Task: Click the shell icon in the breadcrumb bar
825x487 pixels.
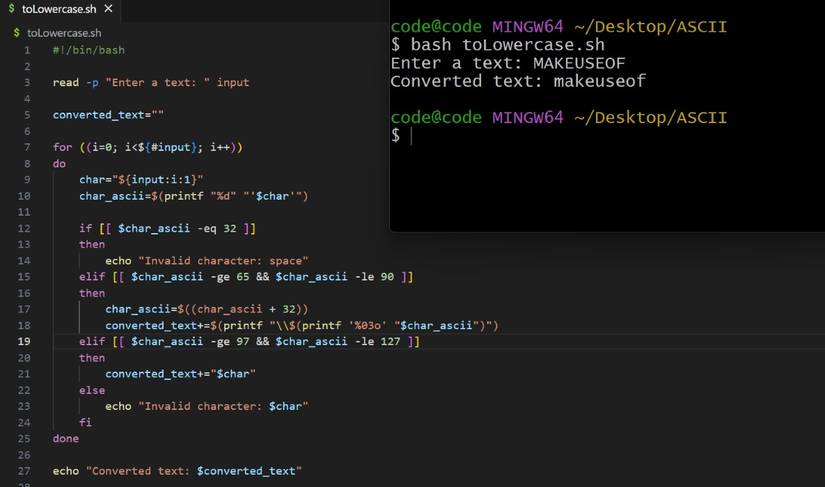Action: pyautogui.click(x=16, y=32)
